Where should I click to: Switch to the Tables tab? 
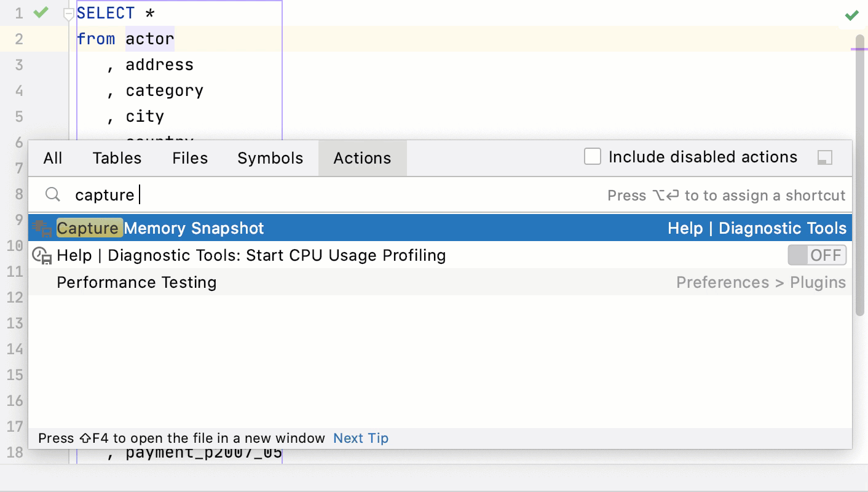click(x=117, y=158)
